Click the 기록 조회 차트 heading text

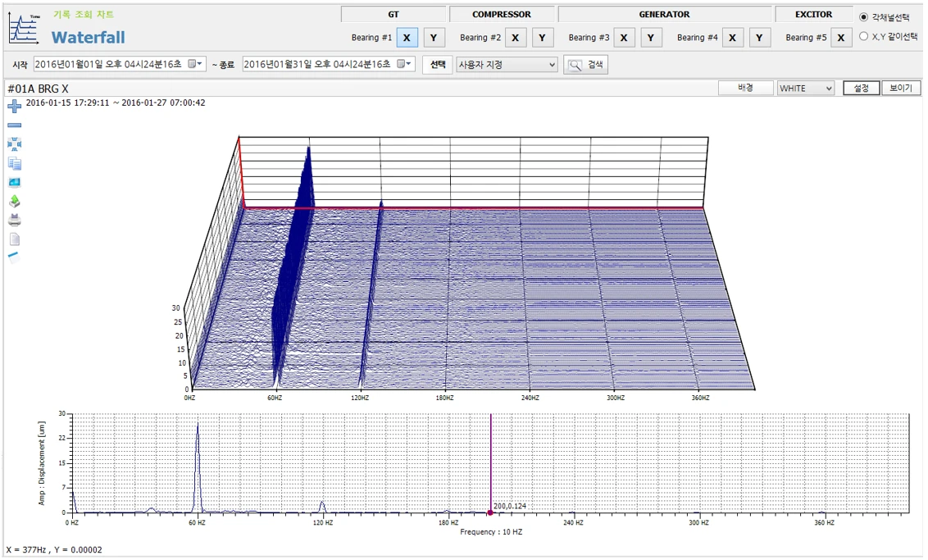84,15
